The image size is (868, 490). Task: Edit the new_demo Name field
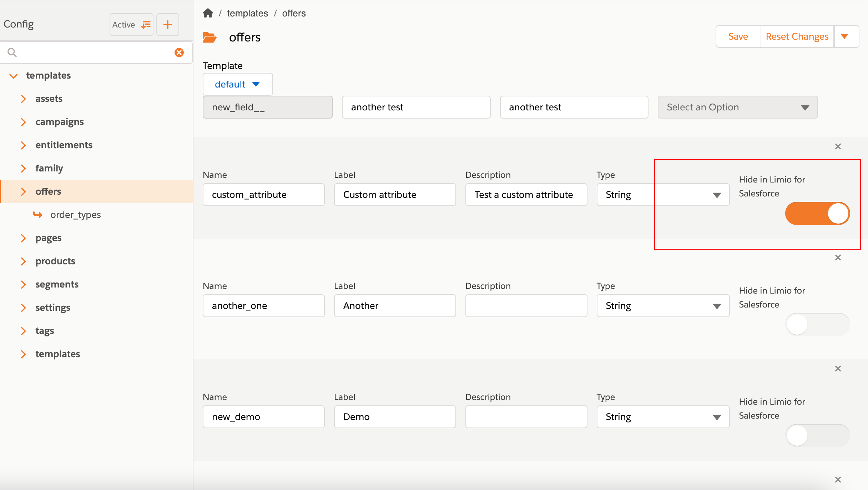point(264,417)
